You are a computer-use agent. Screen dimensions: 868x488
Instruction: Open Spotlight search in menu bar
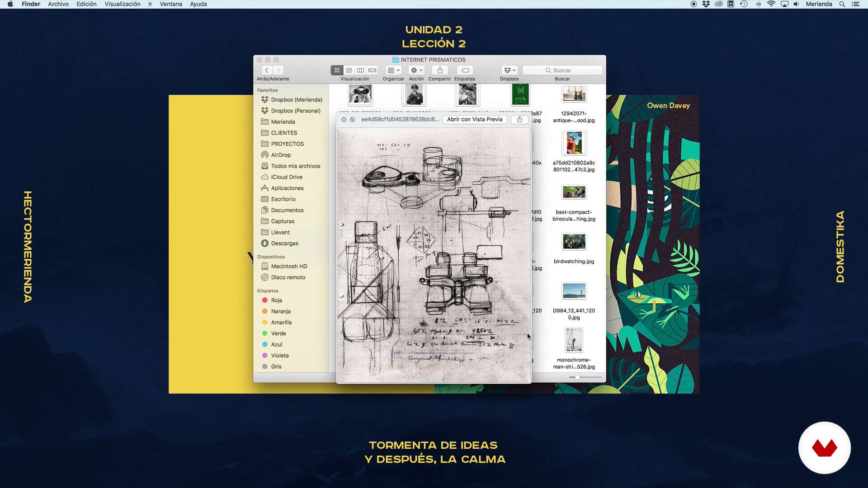[x=842, y=4]
